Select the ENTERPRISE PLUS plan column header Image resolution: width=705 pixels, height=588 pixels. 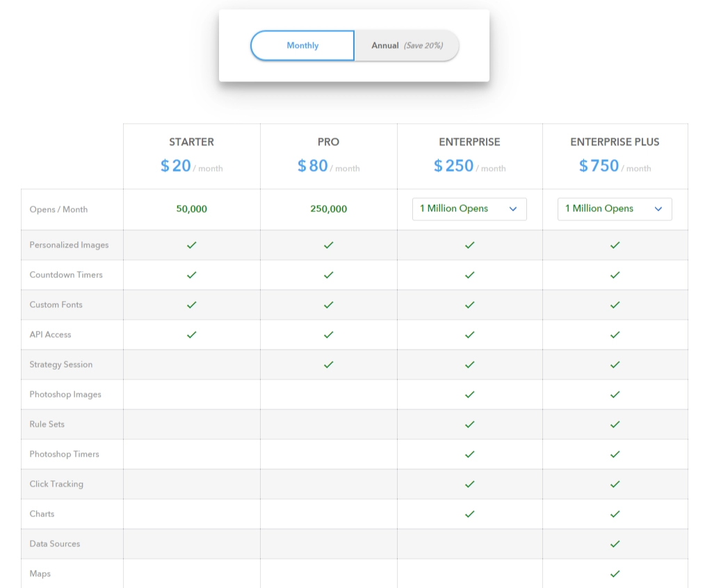pyautogui.click(x=615, y=142)
